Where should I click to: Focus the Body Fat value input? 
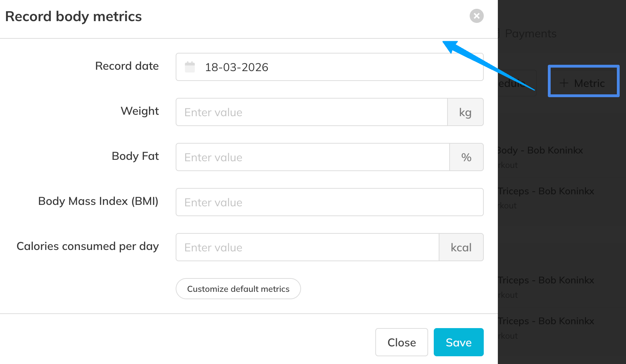(x=313, y=157)
